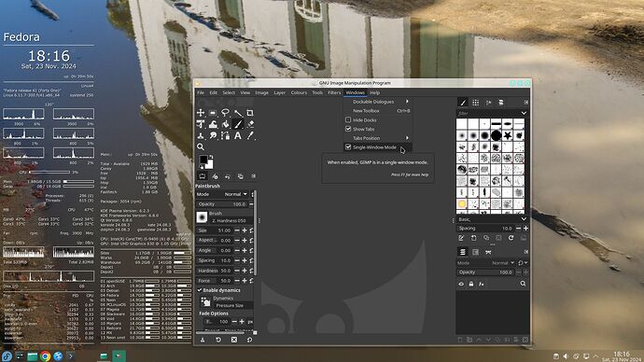Toggle Hide Docks checkbox
The image size is (644, 362).
tap(348, 119)
